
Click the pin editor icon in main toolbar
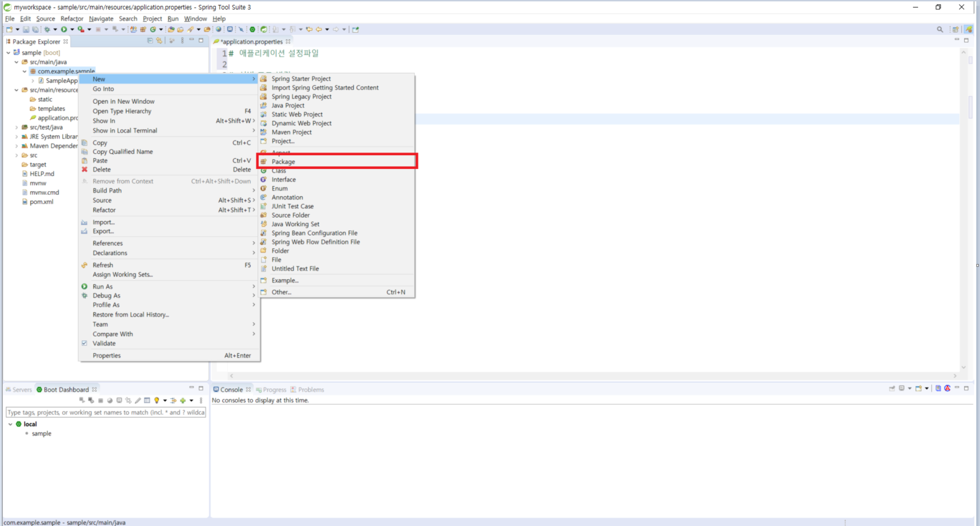click(x=355, y=29)
